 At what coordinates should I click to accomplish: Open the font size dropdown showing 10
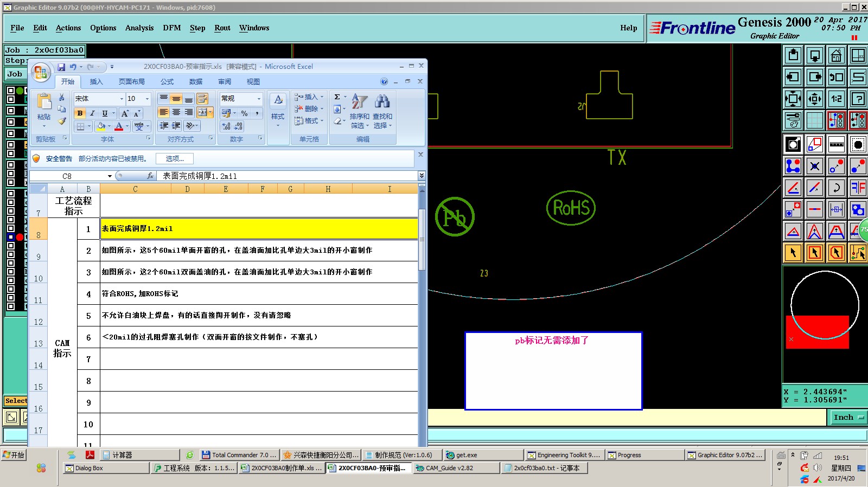[147, 99]
